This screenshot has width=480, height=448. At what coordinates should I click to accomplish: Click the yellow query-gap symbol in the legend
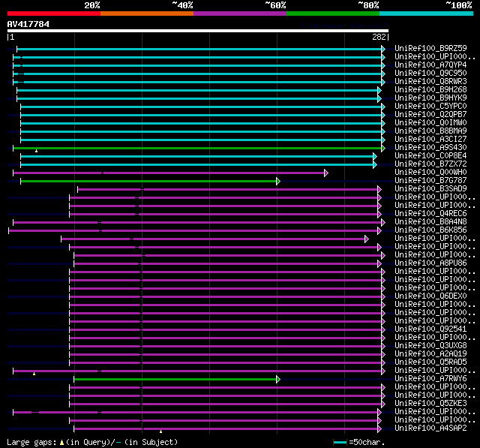61,443
